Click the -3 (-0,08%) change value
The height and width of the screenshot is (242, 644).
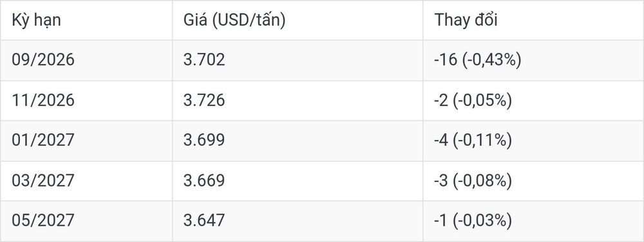(x=473, y=181)
